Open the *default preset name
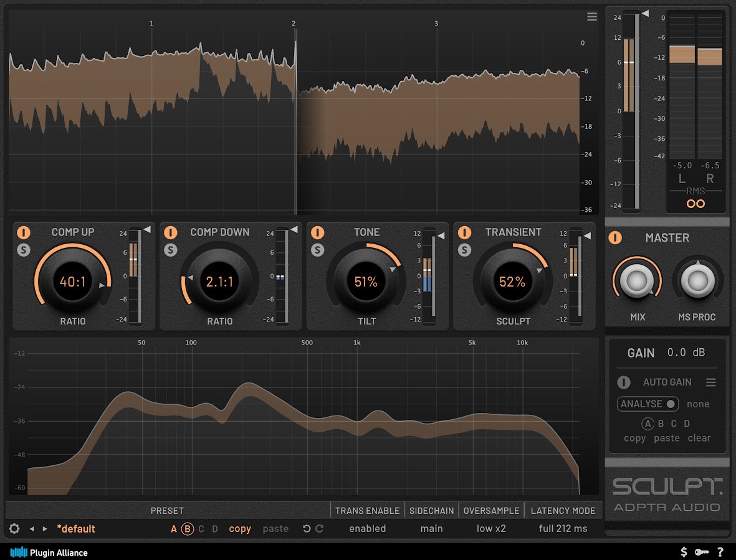 pyautogui.click(x=76, y=529)
